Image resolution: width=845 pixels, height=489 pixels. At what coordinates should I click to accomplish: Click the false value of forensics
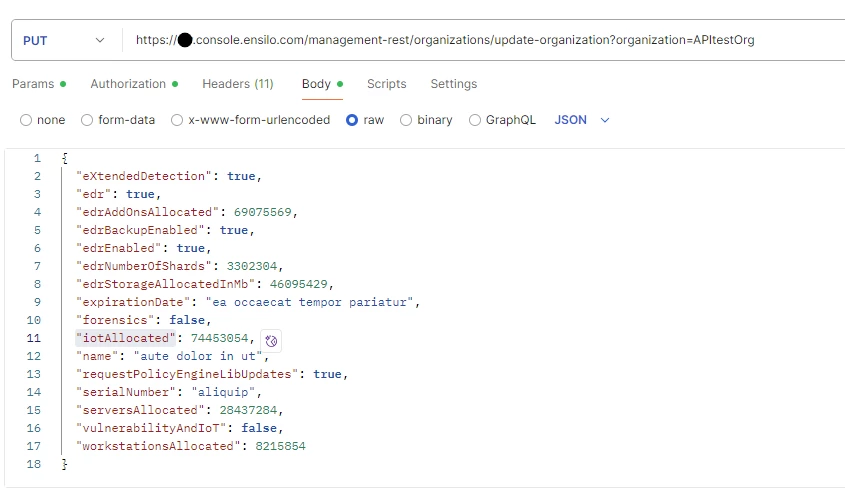click(x=187, y=320)
